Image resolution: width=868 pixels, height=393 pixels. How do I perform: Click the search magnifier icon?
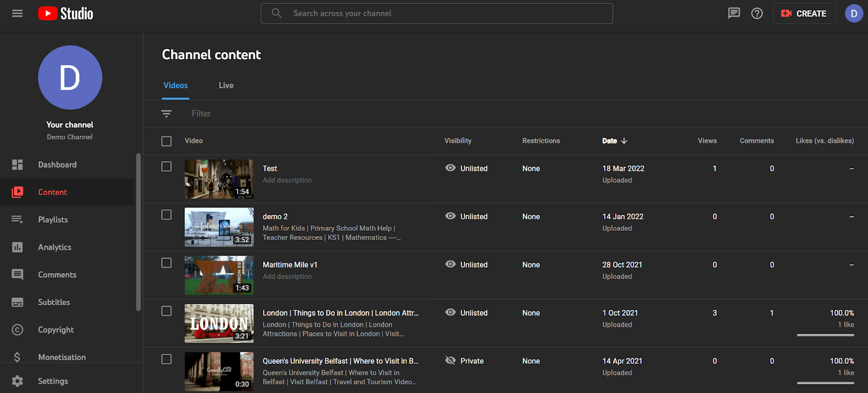pos(277,13)
